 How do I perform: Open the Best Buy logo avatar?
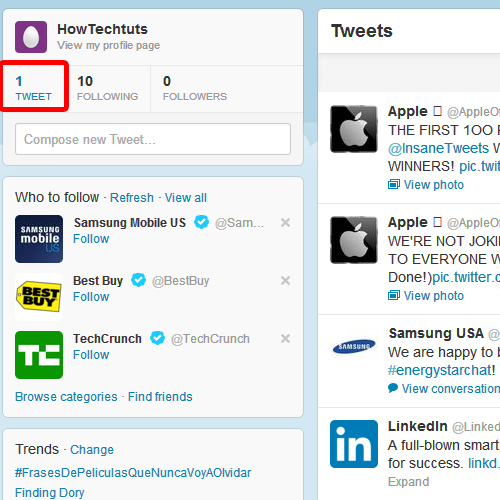[39, 297]
